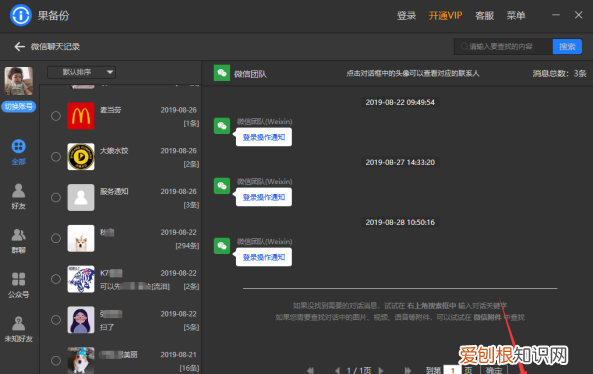
Task: Go back using the arrow beside 微信聊天记录
Action: (x=19, y=47)
